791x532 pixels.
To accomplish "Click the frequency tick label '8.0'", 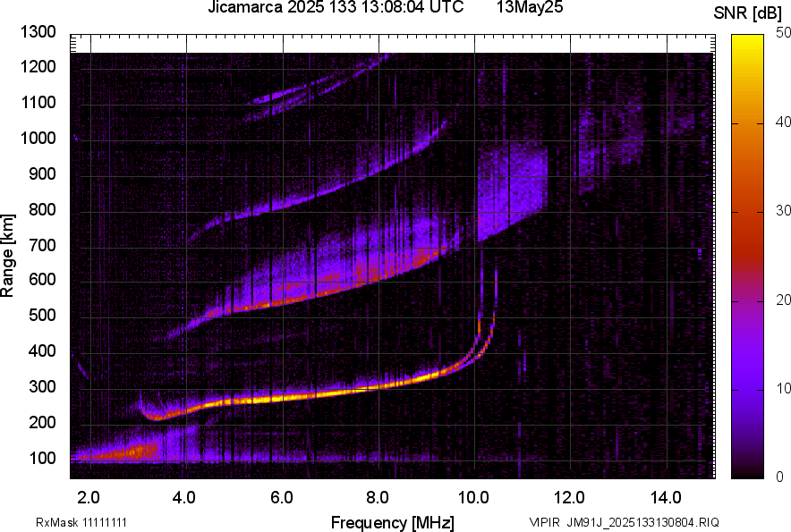I will [378, 498].
